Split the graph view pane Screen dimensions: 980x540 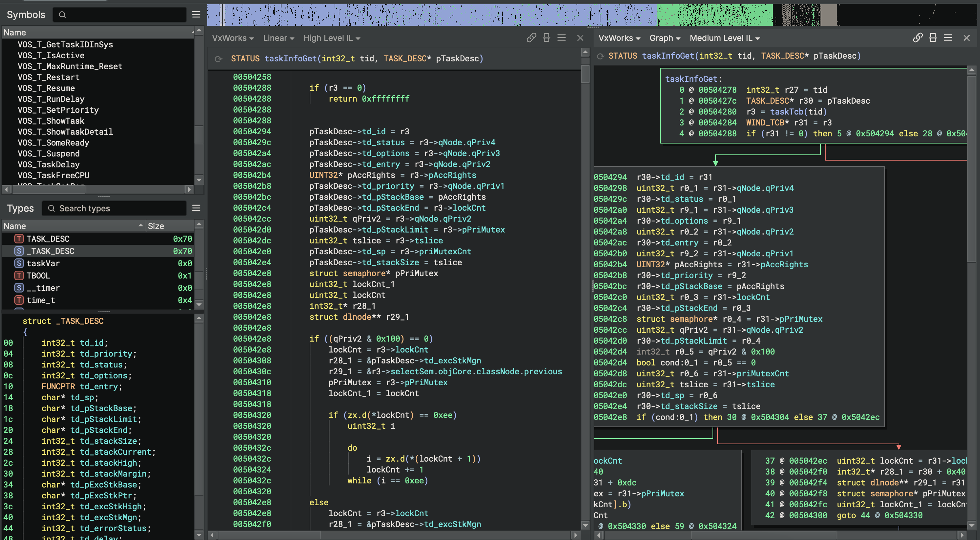(x=933, y=38)
